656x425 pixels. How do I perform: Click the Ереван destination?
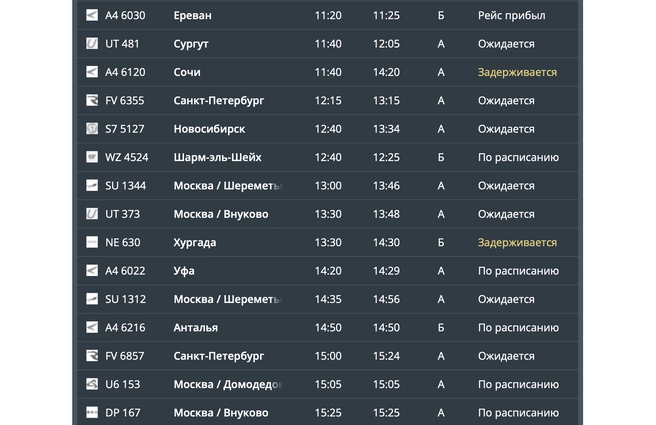[x=192, y=16]
